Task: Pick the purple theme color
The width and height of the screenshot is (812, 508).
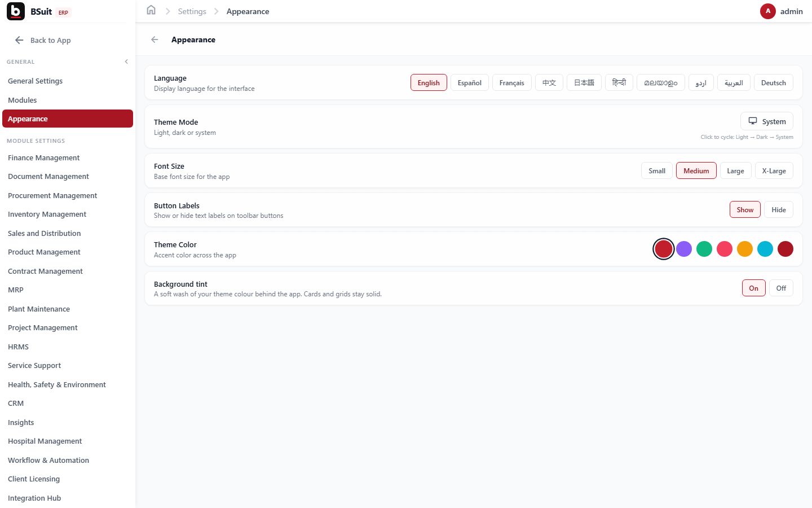Action: [684, 249]
